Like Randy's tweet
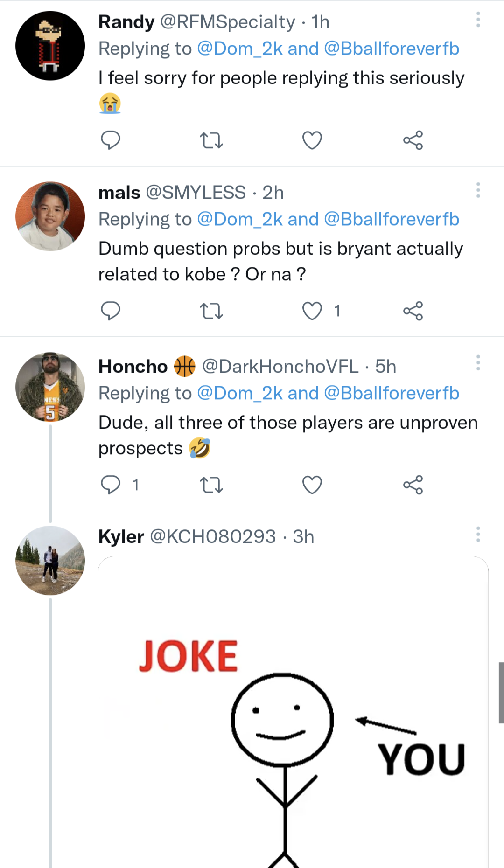 click(x=312, y=140)
